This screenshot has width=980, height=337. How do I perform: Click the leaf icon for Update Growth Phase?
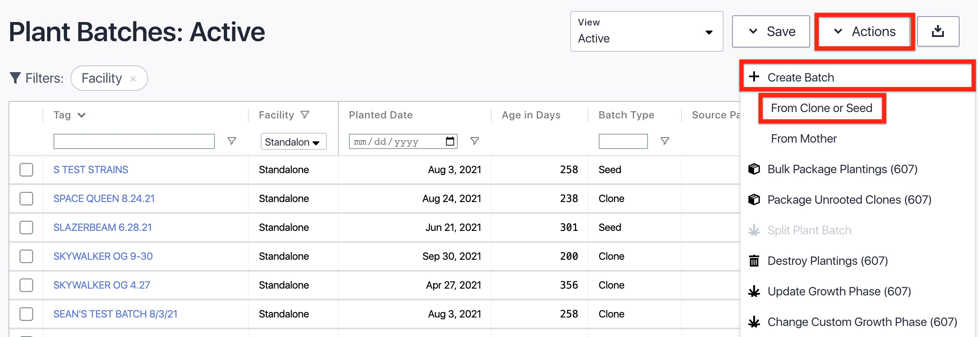(x=754, y=291)
